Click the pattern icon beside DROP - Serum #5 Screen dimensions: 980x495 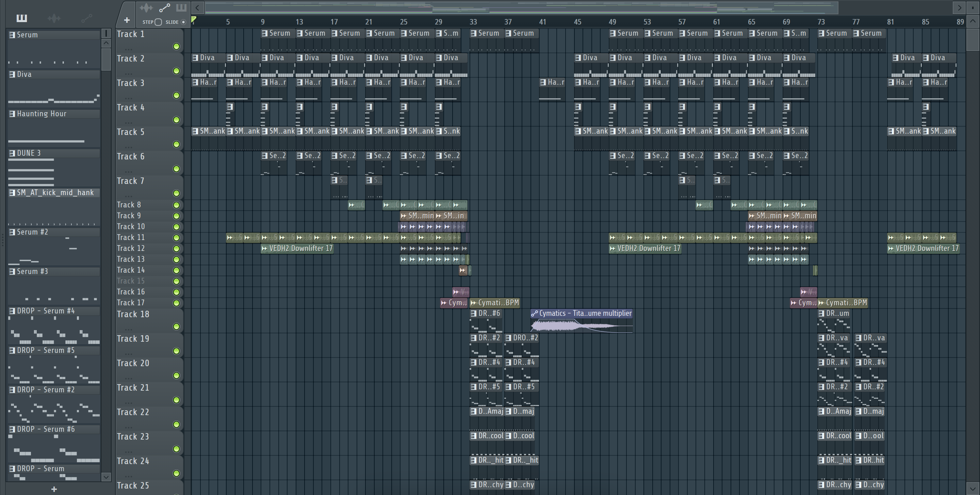point(12,350)
